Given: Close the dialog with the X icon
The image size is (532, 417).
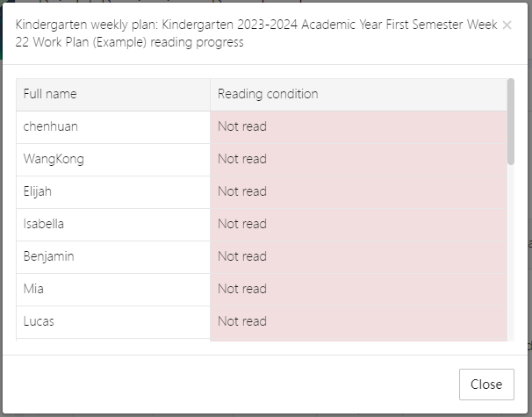Looking at the screenshot, I should coord(507,25).
